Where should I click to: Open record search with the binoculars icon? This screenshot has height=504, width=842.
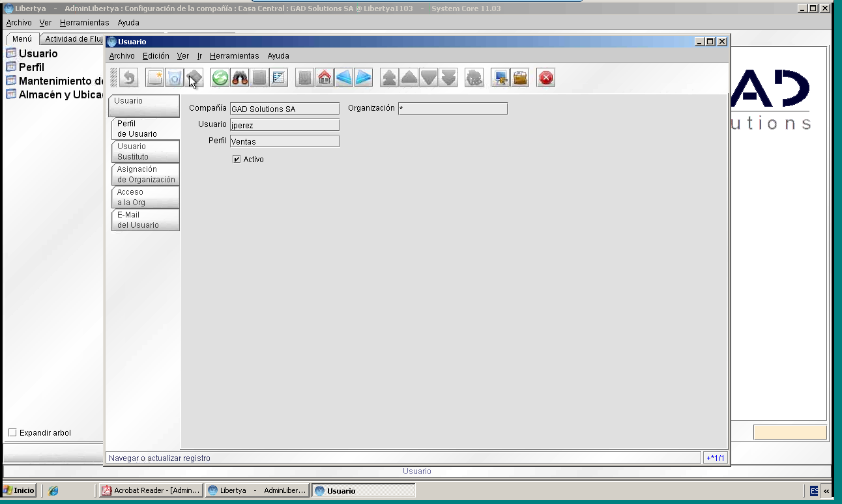[240, 78]
